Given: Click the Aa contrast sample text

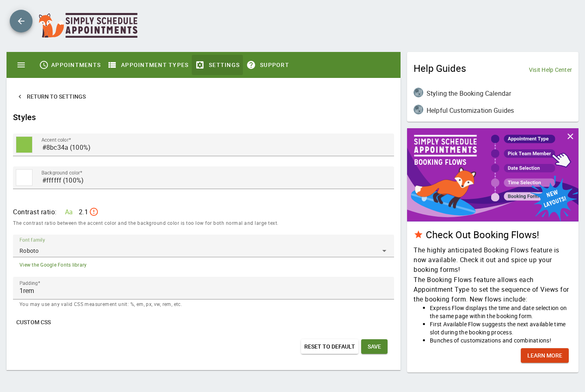Looking at the screenshot, I should (x=69, y=212).
